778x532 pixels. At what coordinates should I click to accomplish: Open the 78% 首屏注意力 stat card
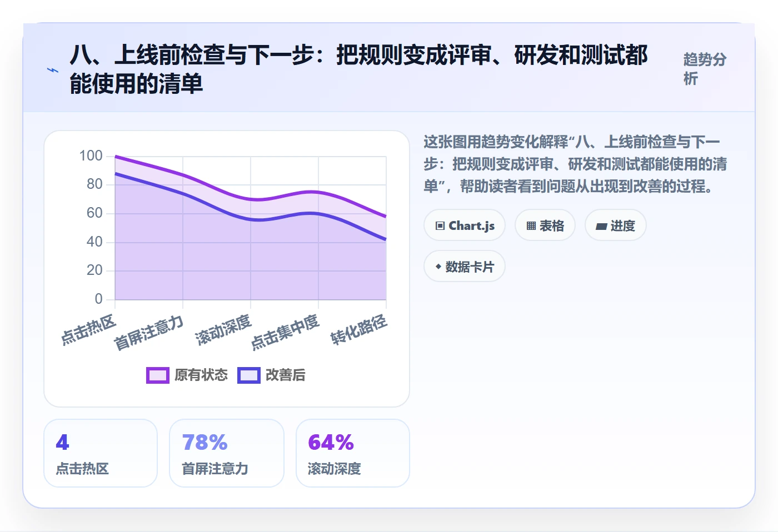(227, 453)
